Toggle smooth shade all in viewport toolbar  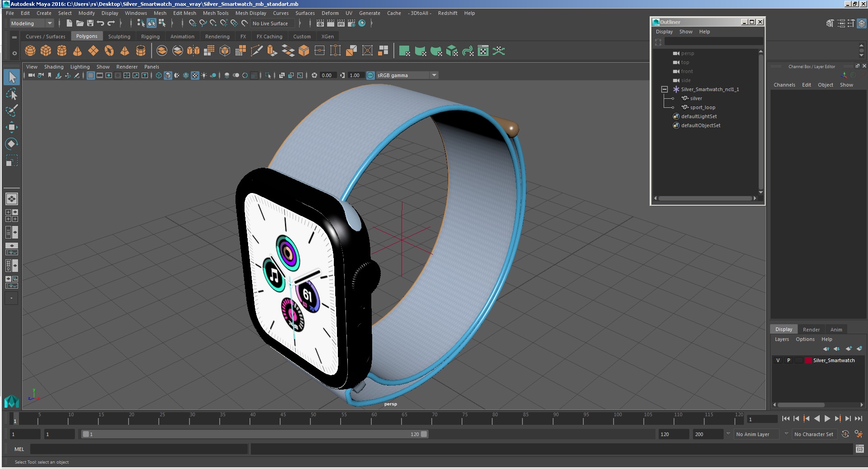tap(168, 75)
